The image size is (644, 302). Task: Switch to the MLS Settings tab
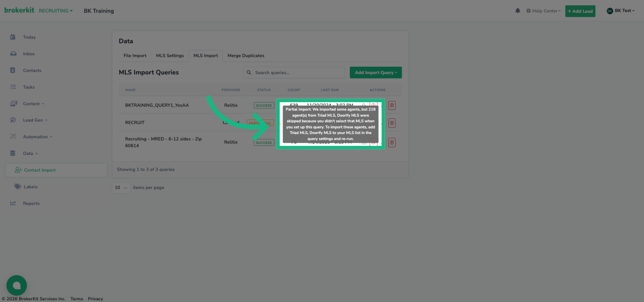coord(170,56)
